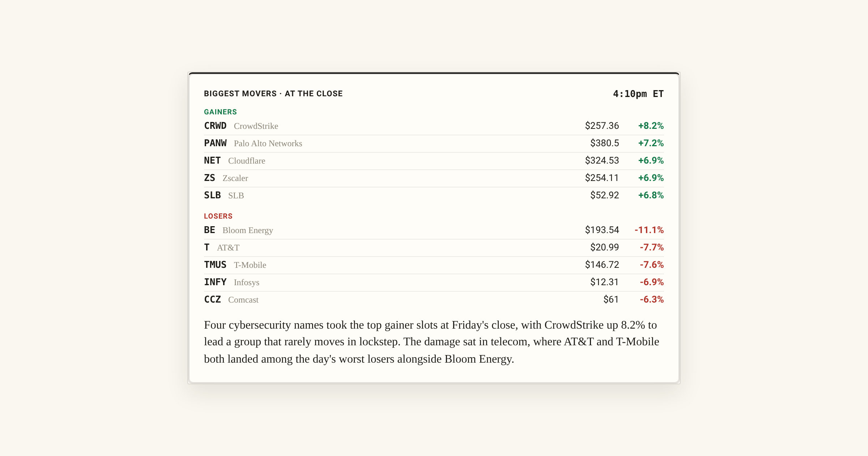This screenshot has height=456, width=868.
Task: Open the TMUS ticker
Action: point(215,265)
